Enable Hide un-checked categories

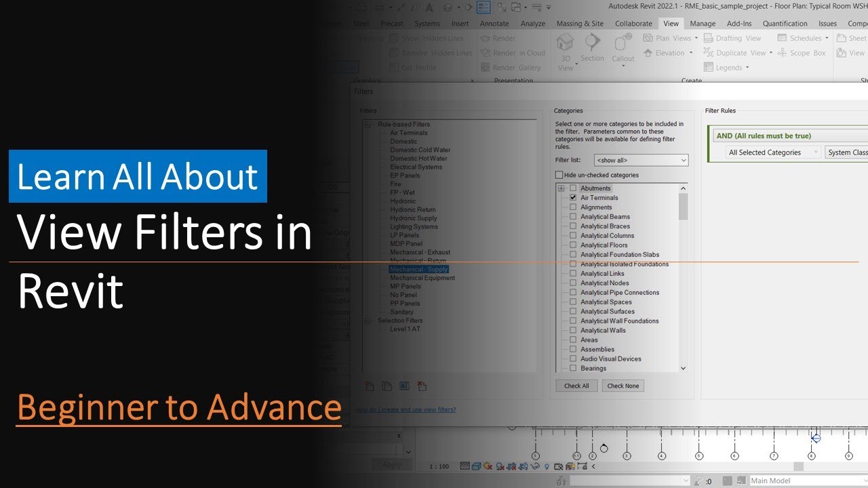pos(559,175)
